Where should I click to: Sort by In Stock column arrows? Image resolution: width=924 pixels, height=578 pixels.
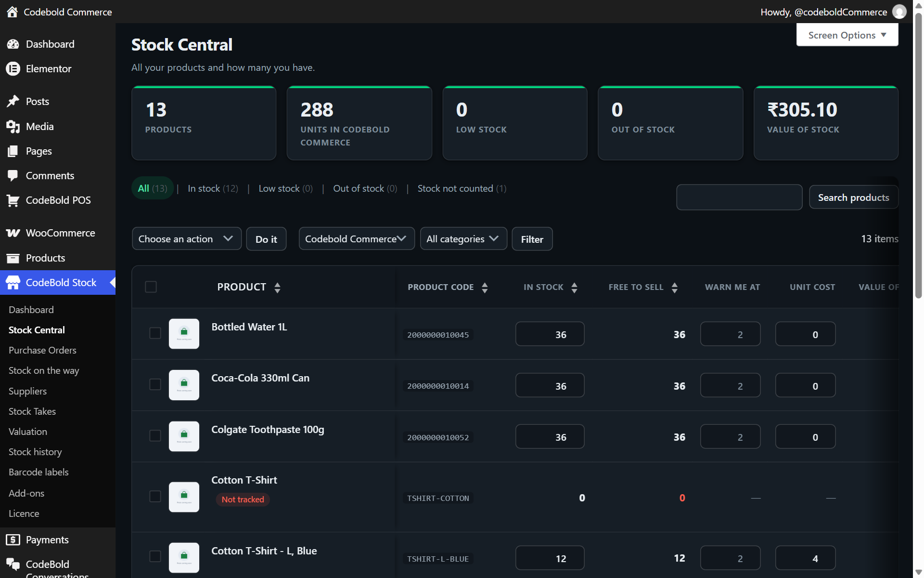[x=574, y=288]
